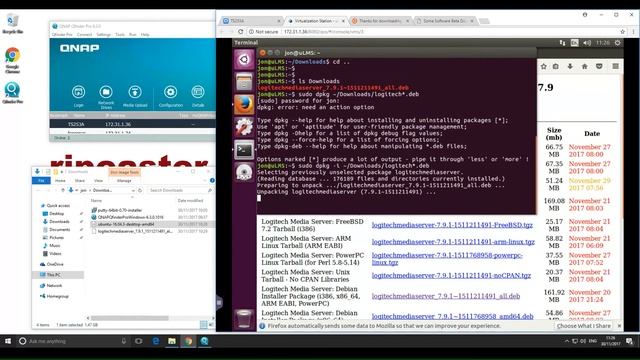The width and height of the screenshot is (640, 360).
Task: Open the Trash in Ubuntu launcher
Action: pos(244,319)
